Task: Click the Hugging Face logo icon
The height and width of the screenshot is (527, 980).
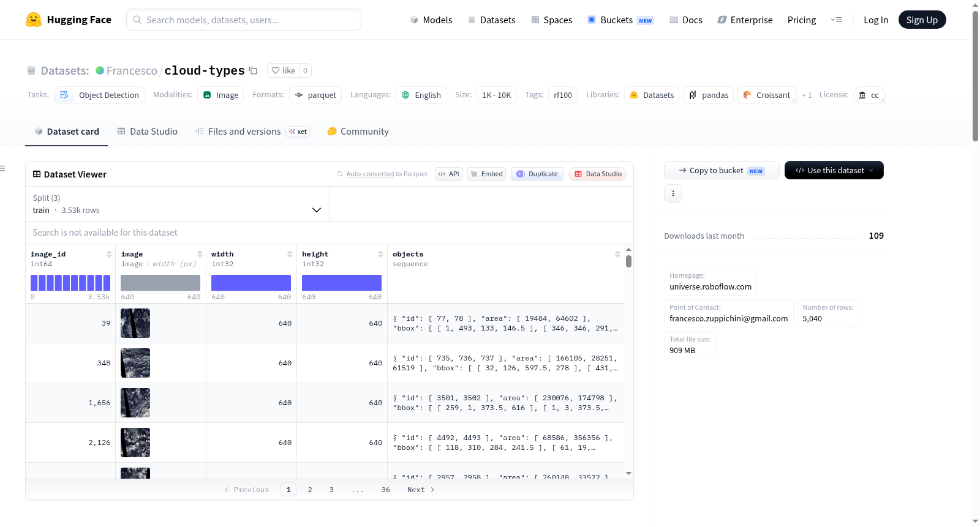Action: pyautogui.click(x=34, y=20)
